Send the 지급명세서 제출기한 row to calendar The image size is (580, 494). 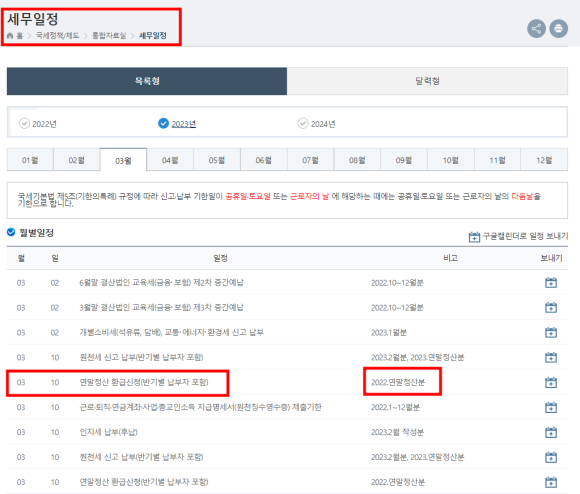click(x=551, y=407)
